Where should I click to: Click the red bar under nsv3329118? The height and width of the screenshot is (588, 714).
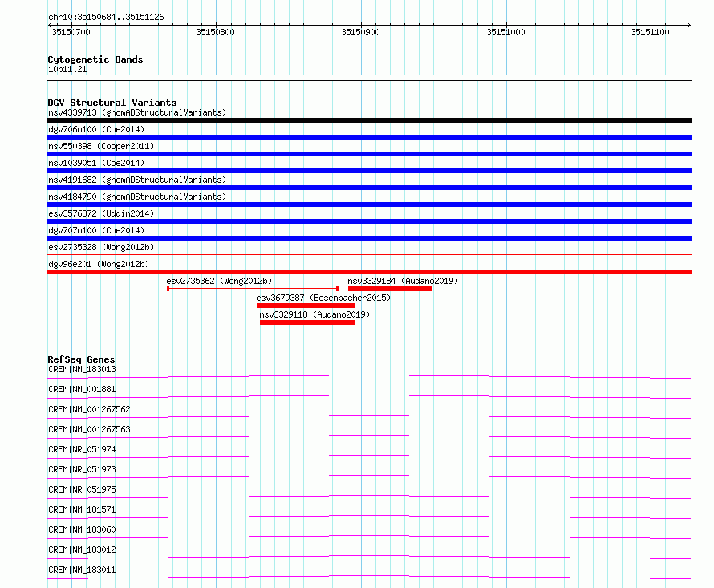(307, 322)
